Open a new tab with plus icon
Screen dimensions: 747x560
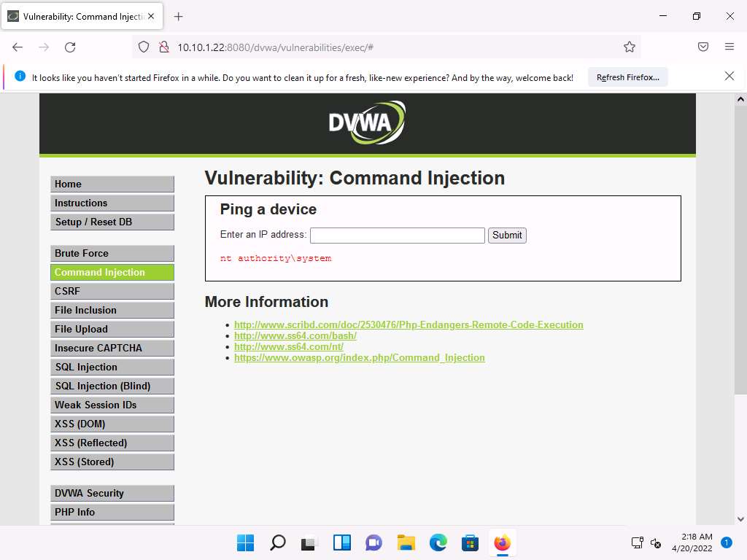coord(179,17)
